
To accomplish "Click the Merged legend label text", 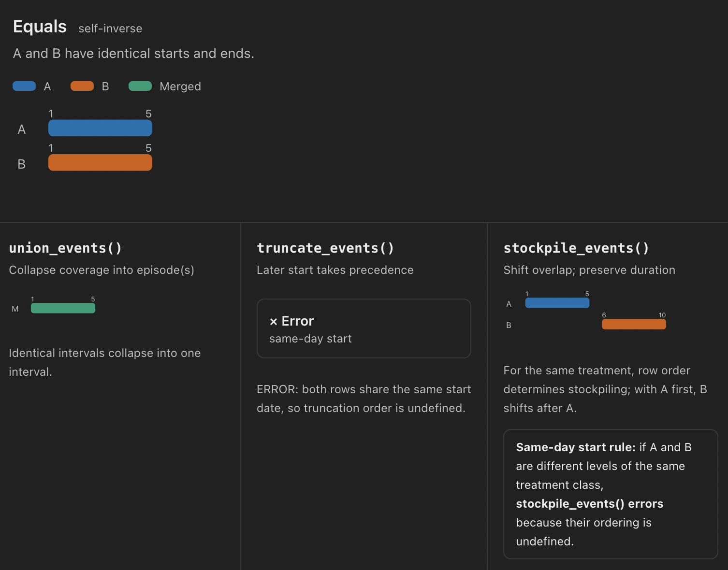I will [180, 86].
